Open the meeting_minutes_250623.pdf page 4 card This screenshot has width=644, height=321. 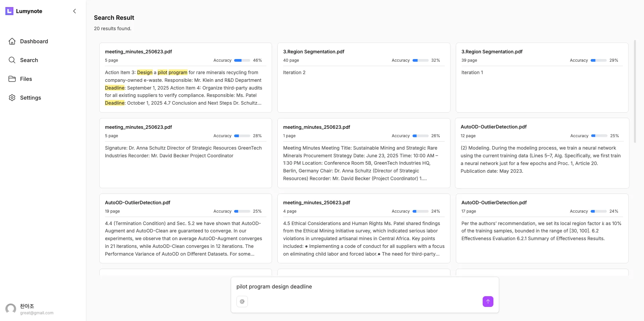click(x=364, y=228)
